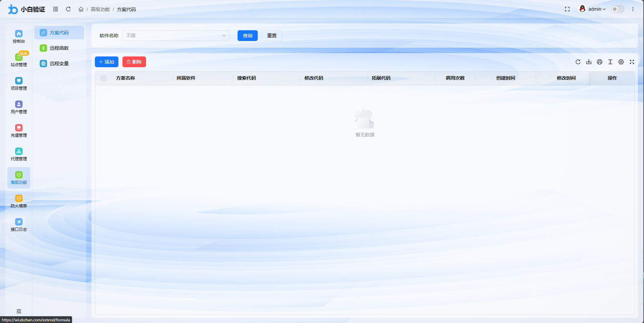
Task: Collapse the sidebar with the hamburger icon
Action: [55, 9]
